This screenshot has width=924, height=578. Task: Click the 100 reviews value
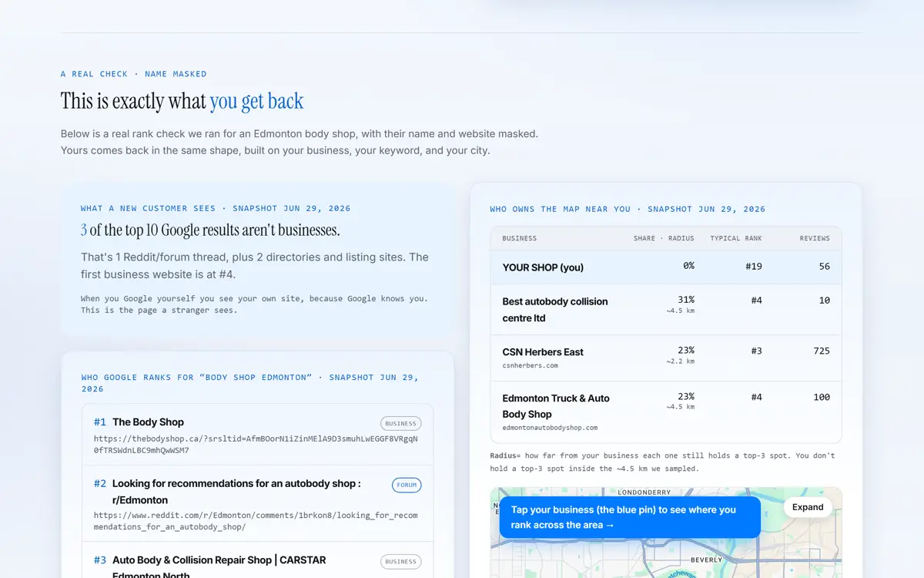coord(822,397)
